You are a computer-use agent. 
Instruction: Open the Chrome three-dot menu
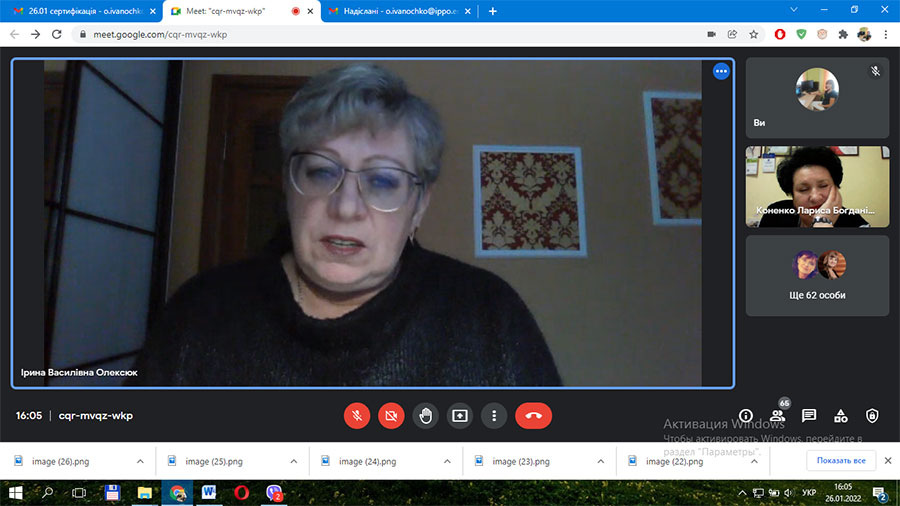pyautogui.click(x=886, y=34)
